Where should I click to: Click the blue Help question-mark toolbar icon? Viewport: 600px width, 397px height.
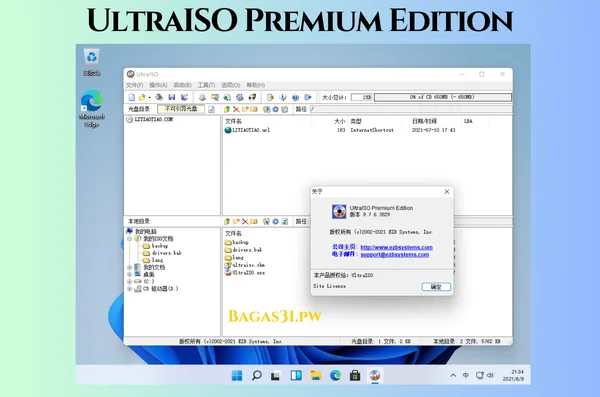[295, 97]
